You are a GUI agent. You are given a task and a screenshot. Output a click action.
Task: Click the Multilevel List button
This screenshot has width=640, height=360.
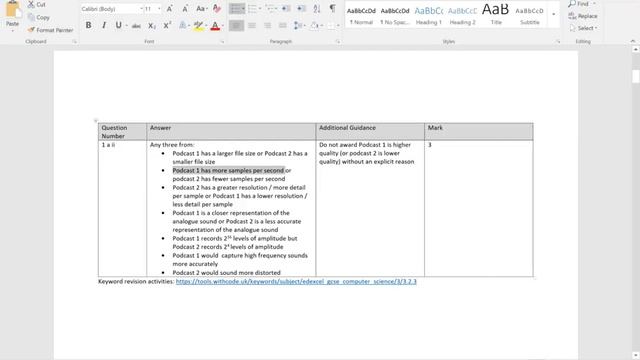pyautogui.click(x=269, y=9)
